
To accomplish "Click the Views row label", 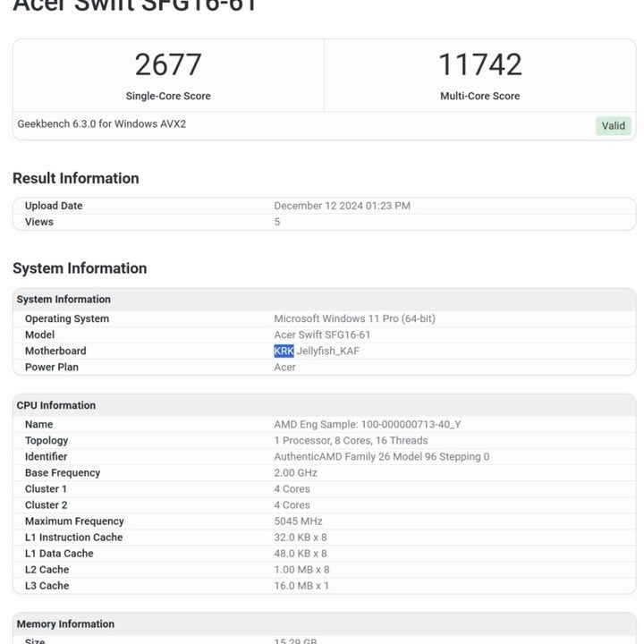I will tap(39, 222).
